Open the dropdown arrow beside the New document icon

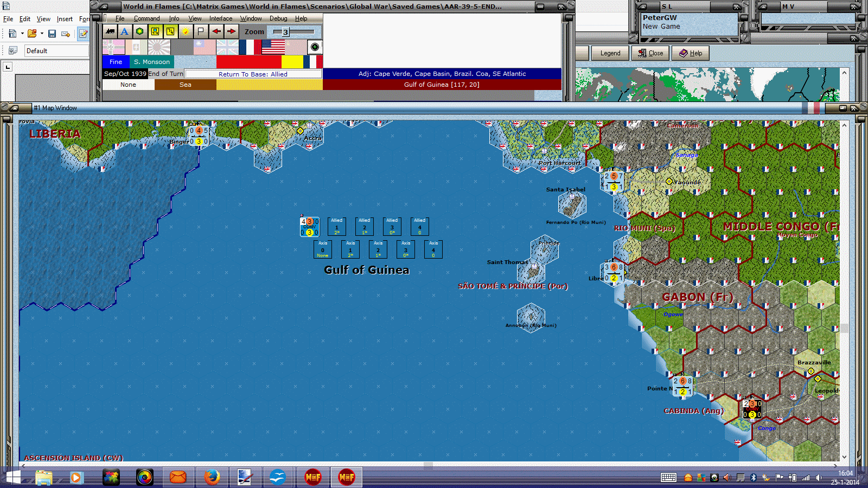click(22, 34)
